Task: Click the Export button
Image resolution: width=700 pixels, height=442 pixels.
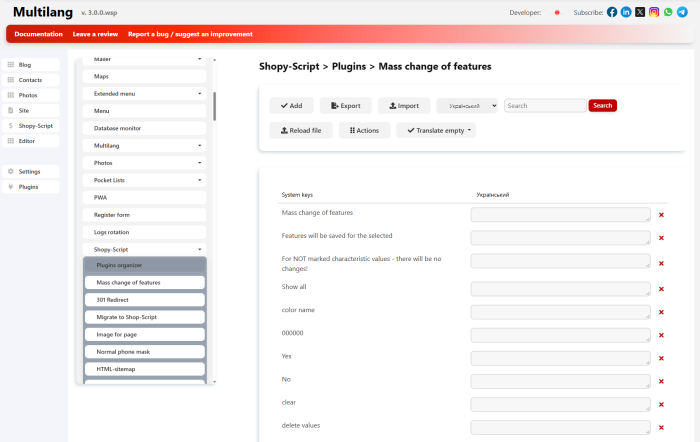Action: point(346,106)
